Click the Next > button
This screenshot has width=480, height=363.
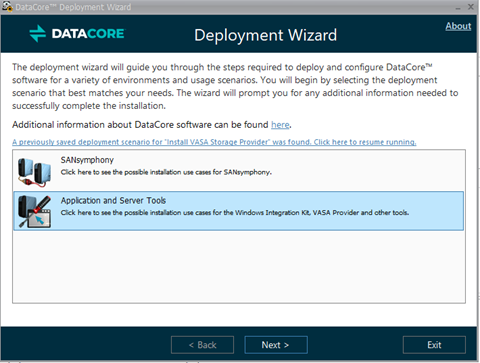[x=276, y=345]
